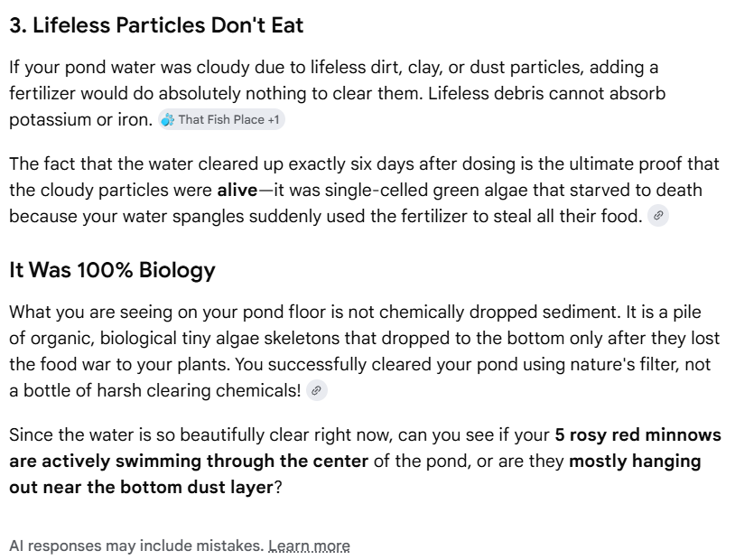Viewport: 735px width, 560px height.
Task: Click 'AI responses may include mistakes' disclaimer
Action: point(136,546)
